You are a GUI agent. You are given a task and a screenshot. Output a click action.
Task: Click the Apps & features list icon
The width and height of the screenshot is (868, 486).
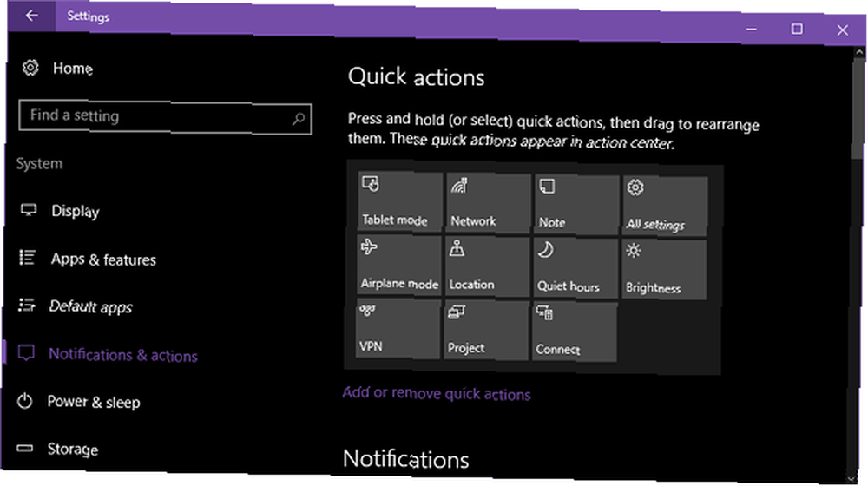[x=28, y=258]
